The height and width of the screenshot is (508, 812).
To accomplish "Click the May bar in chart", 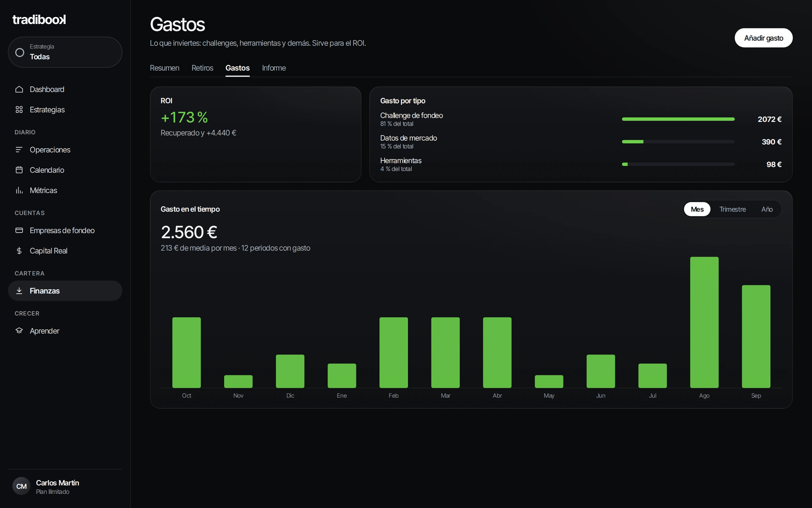I will tap(549, 381).
